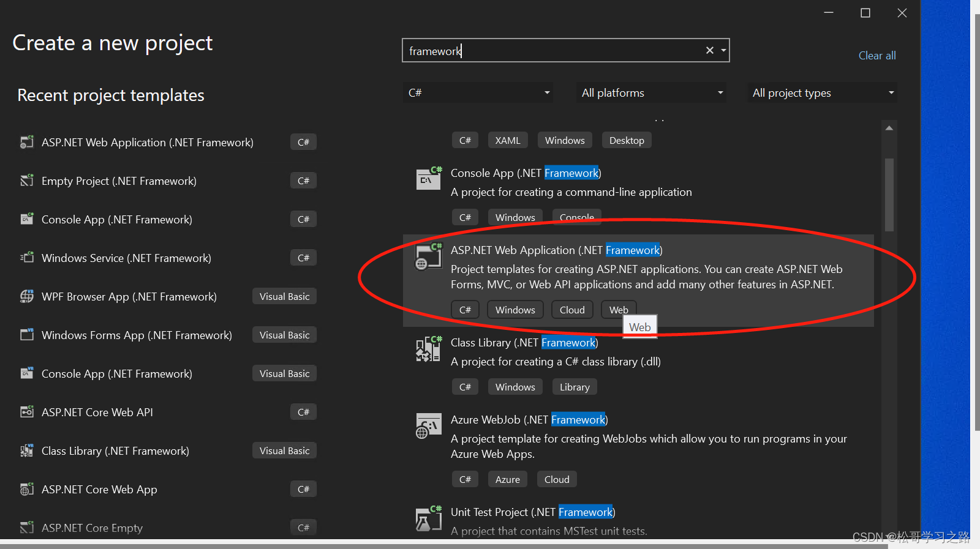
Task: Select ASP.NET Web Application (.NET Framework) result title
Action: [x=557, y=250]
